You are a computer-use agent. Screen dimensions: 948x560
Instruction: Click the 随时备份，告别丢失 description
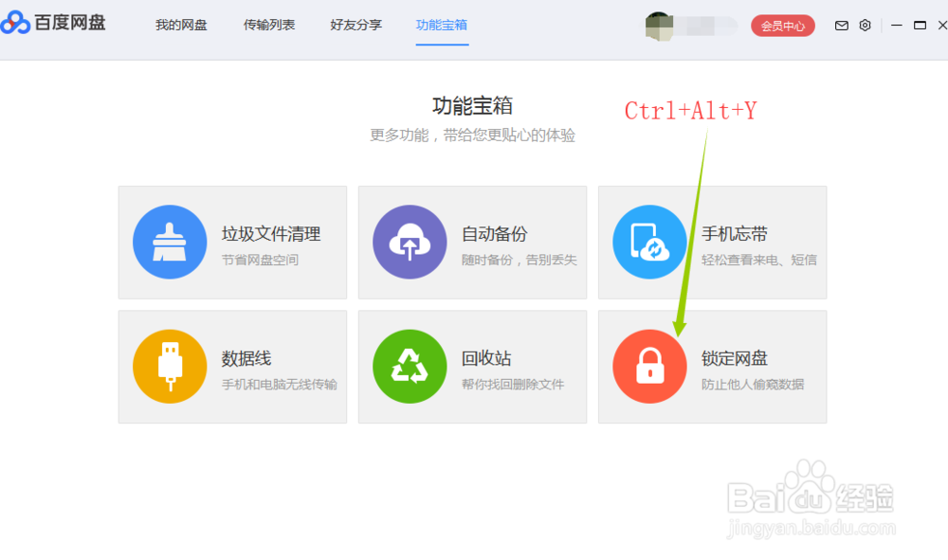coord(520,260)
